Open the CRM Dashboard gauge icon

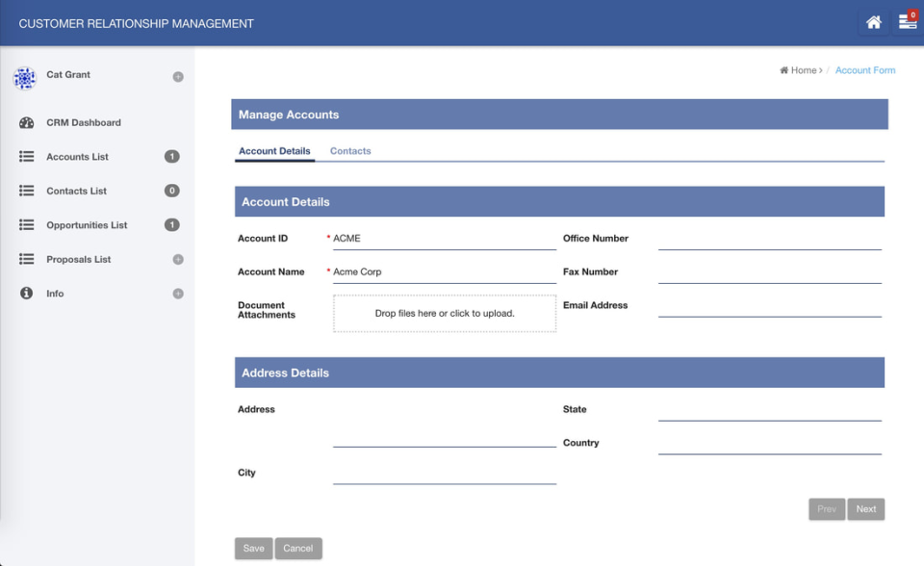tap(26, 122)
